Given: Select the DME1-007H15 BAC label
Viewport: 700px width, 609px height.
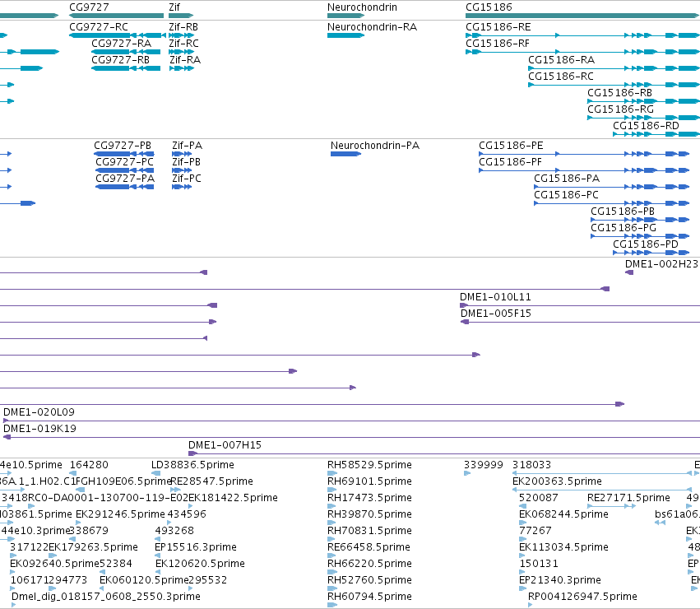Looking at the screenshot, I should coord(225,445).
